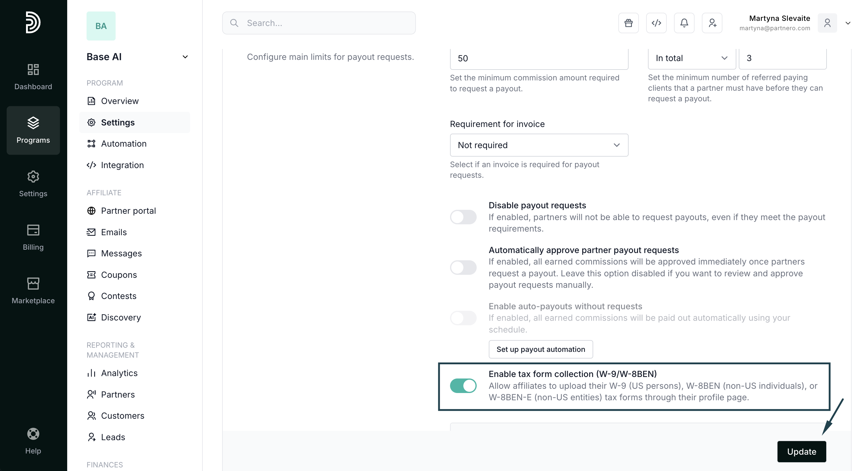This screenshot has width=868, height=471.
Task: Click the Update button
Action: pyautogui.click(x=801, y=451)
